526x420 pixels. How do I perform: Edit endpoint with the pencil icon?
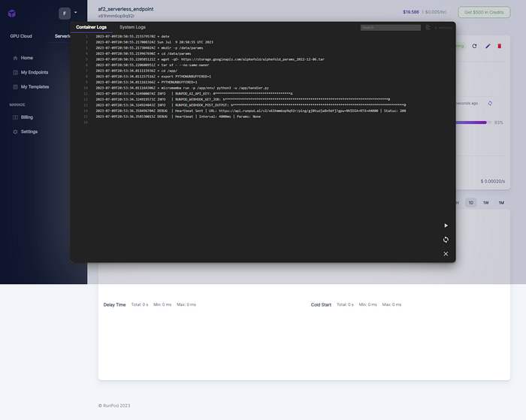click(x=488, y=46)
